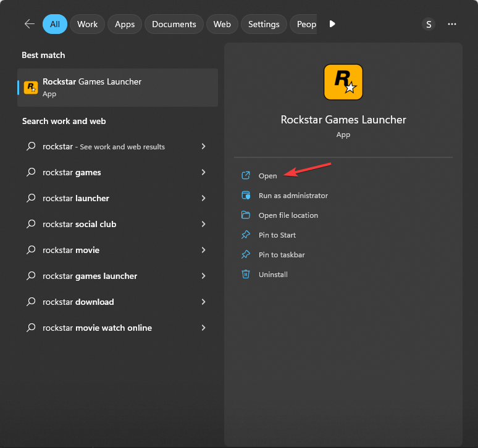Click the Open file location folder icon

(x=246, y=215)
